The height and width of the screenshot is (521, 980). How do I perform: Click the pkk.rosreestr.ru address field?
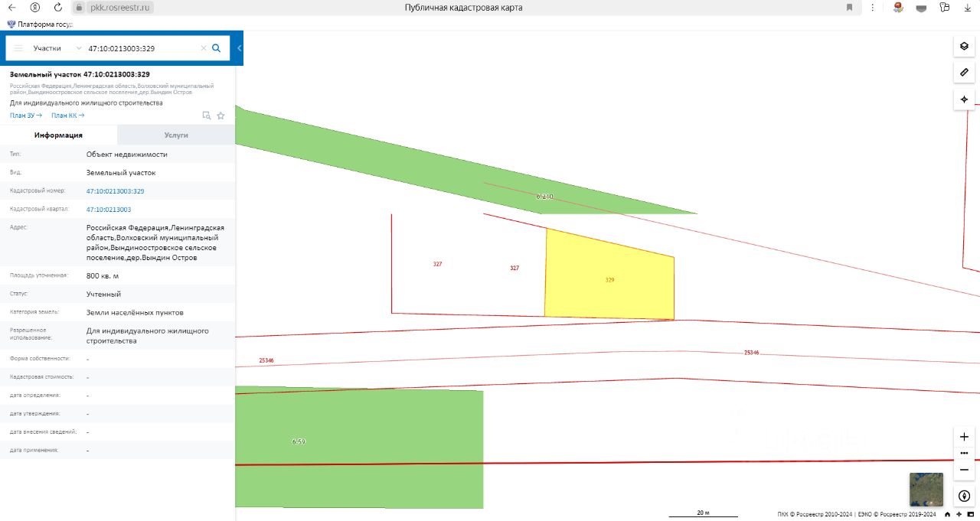pyautogui.click(x=120, y=7)
